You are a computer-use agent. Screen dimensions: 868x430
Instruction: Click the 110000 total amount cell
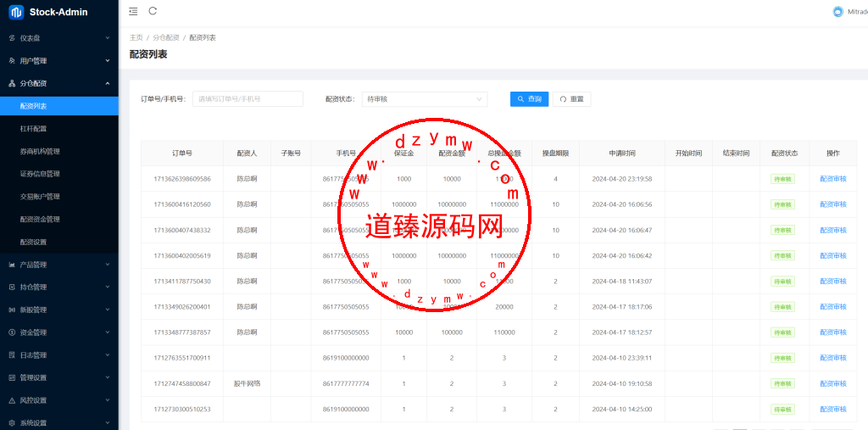coord(504,332)
